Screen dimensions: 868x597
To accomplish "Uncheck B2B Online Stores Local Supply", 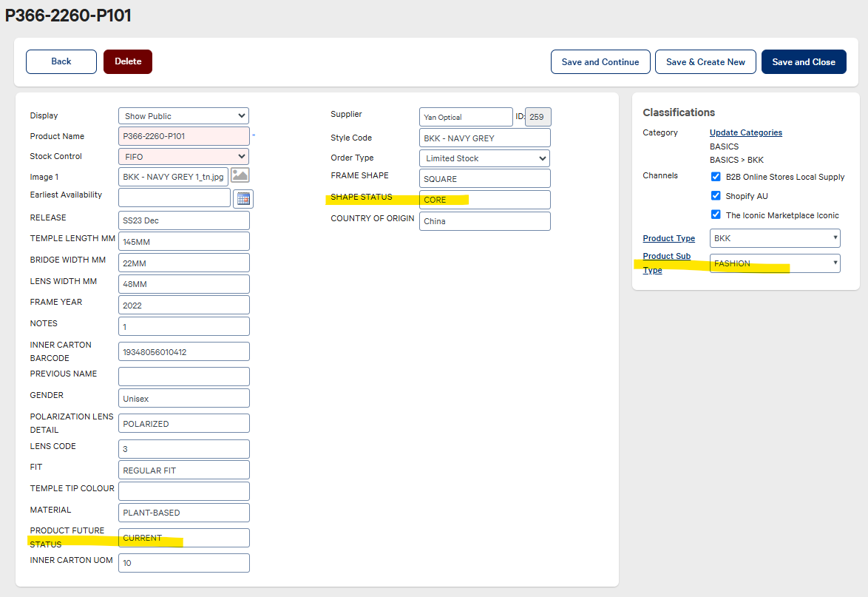I will [715, 177].
